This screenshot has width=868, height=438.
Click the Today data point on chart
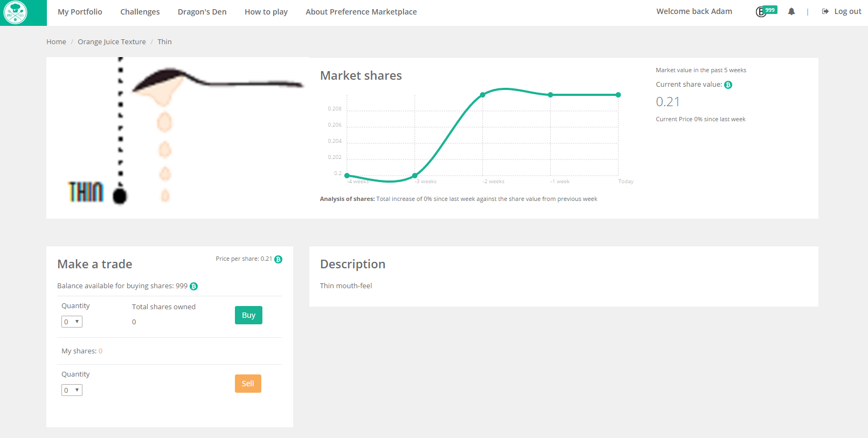click(618, 95)
